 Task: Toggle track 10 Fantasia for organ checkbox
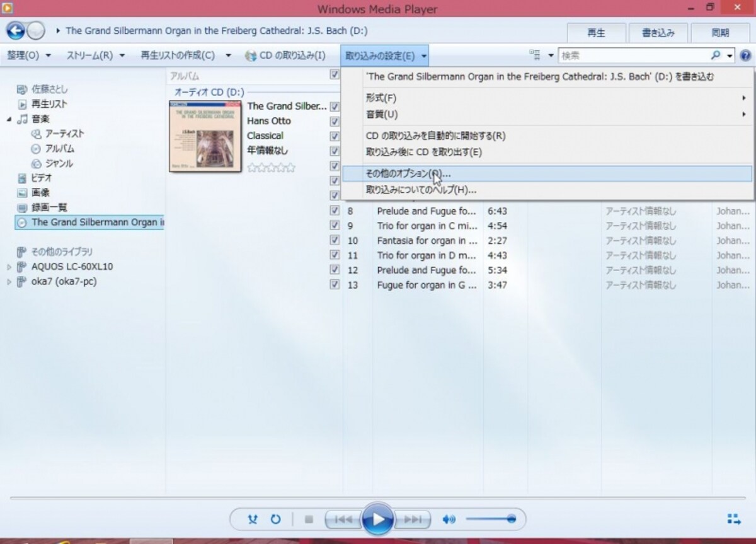click(x=335, y=240)
